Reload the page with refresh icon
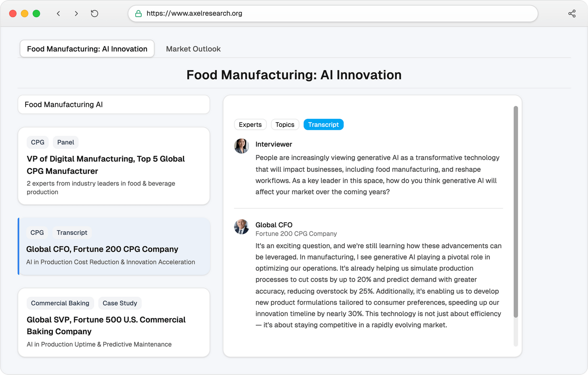Screen dimensions: 588x375 pos(94,13)
